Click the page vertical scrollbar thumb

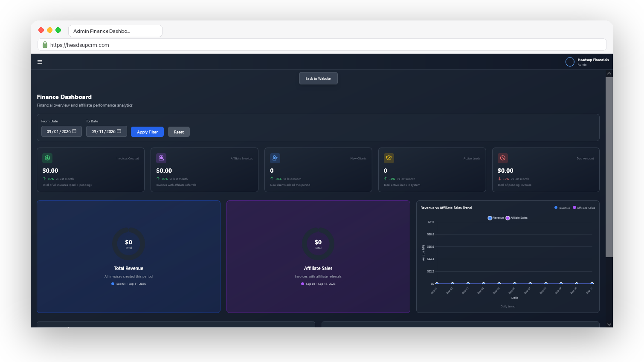[609, 167]
